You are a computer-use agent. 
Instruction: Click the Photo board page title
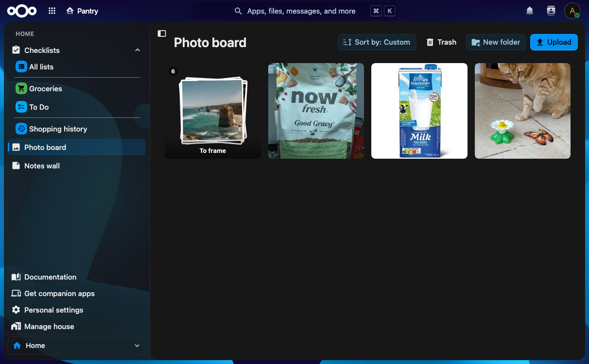click(x=210, y=43)
